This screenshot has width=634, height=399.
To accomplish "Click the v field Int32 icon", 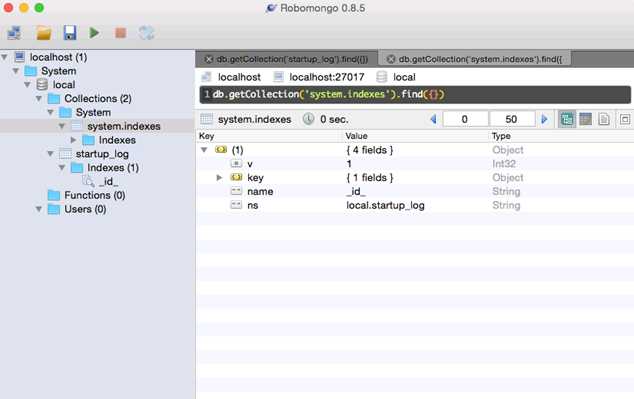I will pos(236,164).
